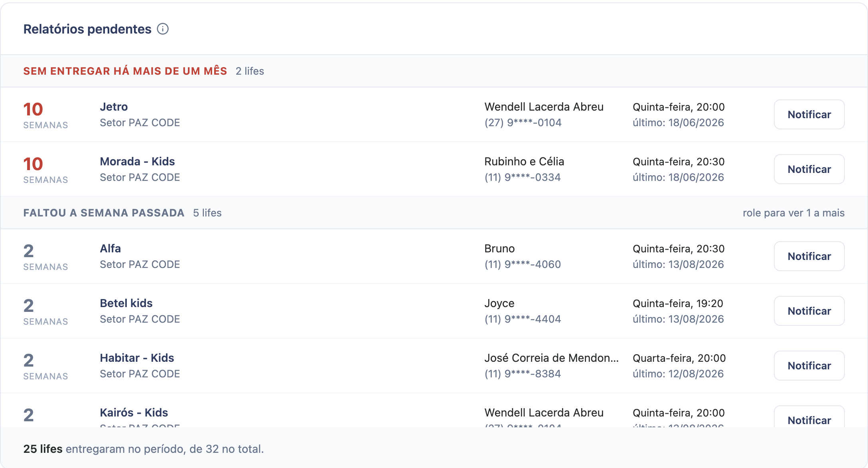This screenshot has height=468, width=868.
Task: Click the truncated José Correia de Mendon... name
Action: [551, 358]
